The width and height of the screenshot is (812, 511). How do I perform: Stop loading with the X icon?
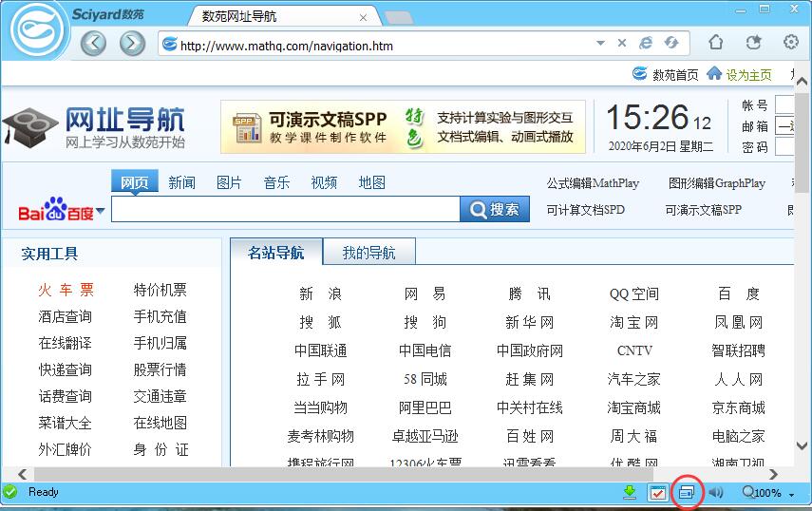pyautogui.click(x=622, y=43)
